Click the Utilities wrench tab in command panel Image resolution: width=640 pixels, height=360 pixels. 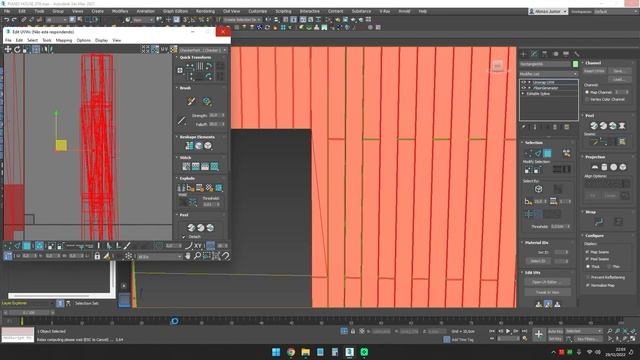pyautogui.click(x=576, y=54)
